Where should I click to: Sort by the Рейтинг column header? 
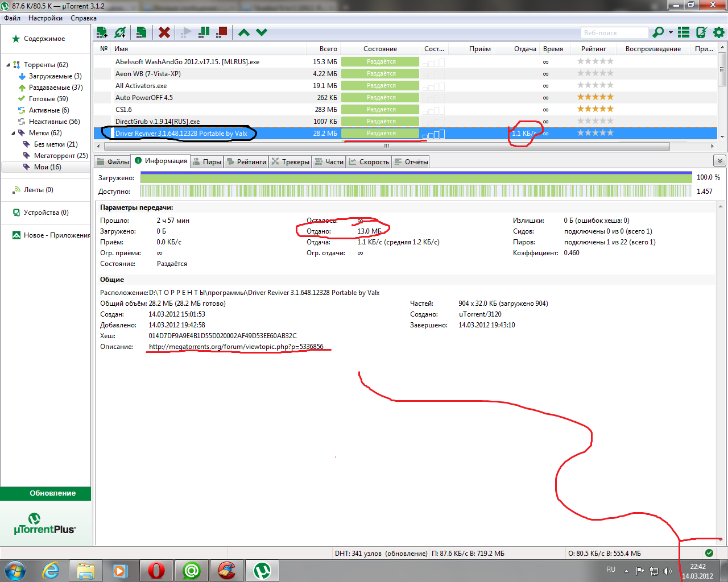[x=593, y=49]
